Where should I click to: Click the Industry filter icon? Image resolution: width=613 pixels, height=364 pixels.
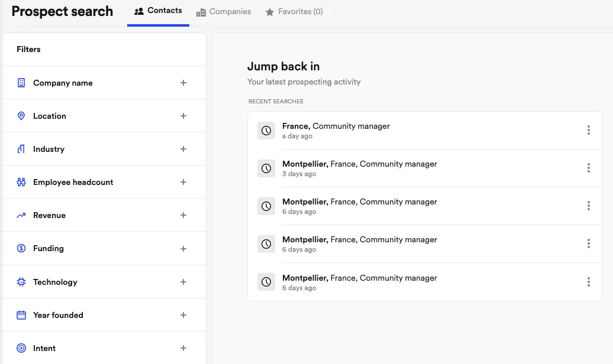pos(21,149)
